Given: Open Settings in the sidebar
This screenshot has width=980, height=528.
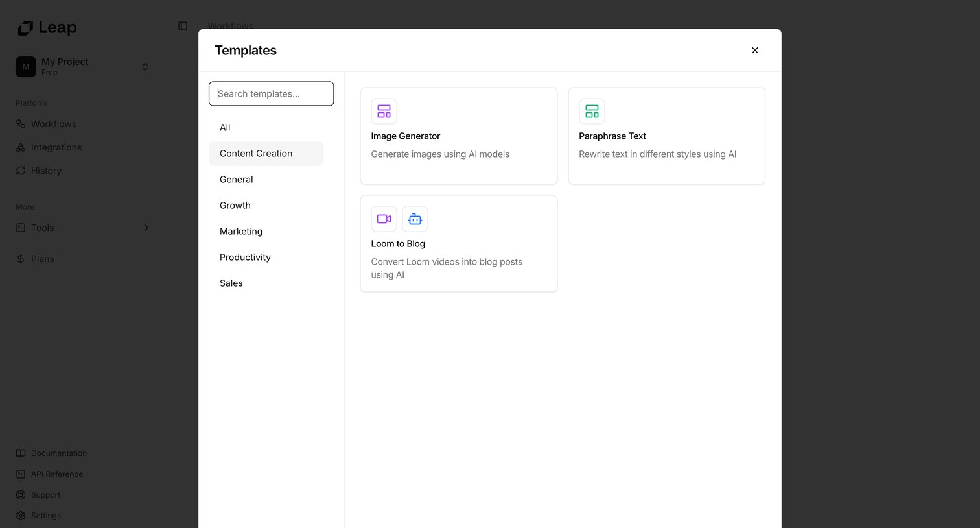Looking at the screenshot, I should click(x=46, y=516).
